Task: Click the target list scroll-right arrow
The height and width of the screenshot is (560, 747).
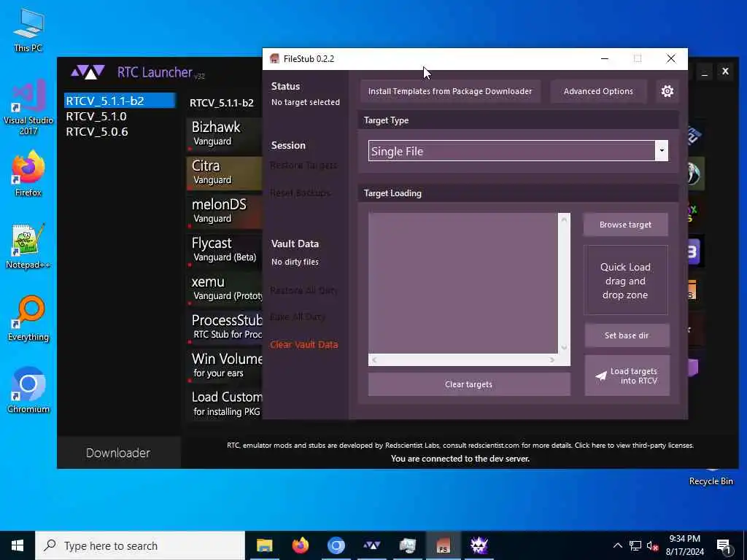Action: coord(551,360)
